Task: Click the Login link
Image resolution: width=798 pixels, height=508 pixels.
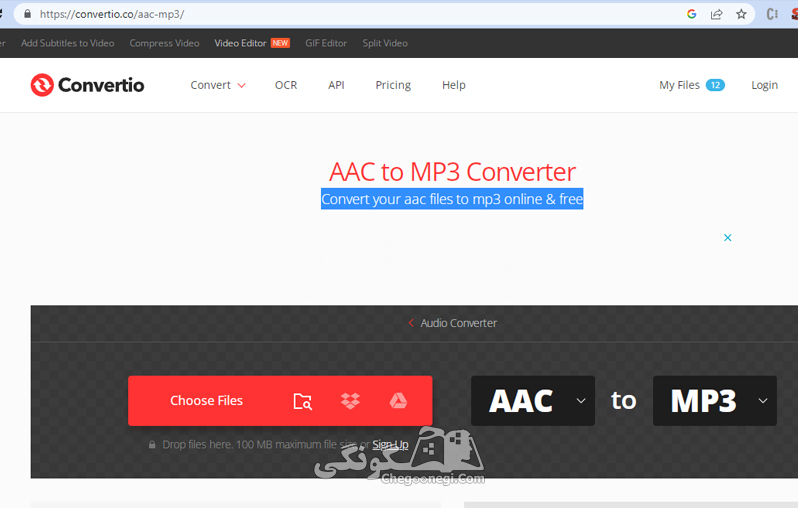Action: click(764, 85)
